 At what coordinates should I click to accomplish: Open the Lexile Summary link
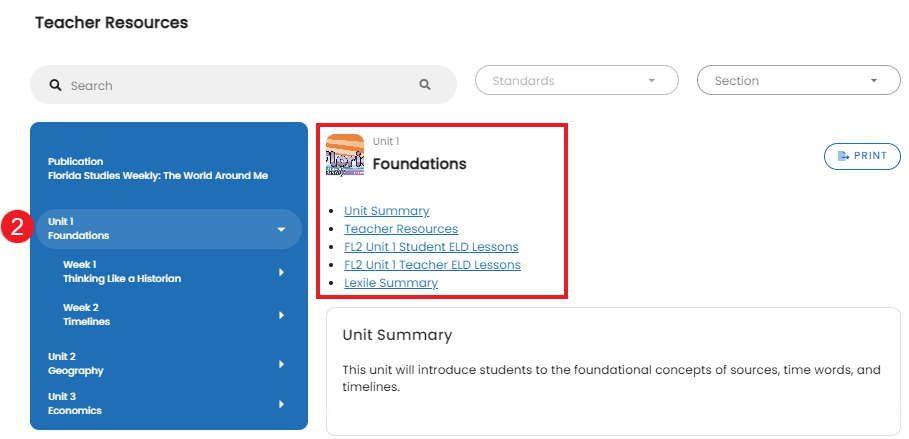[x=391, y=283]
